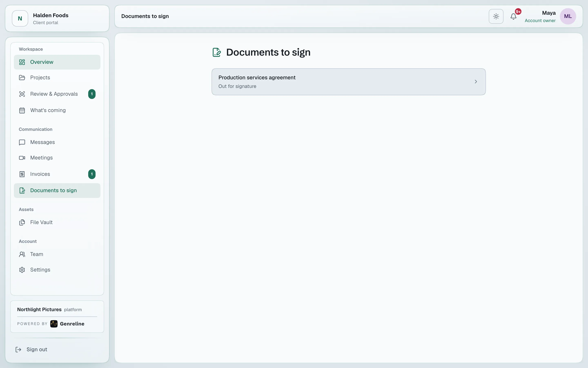
Task: Open notifications bell icon
Action: (x=513, y=17)
